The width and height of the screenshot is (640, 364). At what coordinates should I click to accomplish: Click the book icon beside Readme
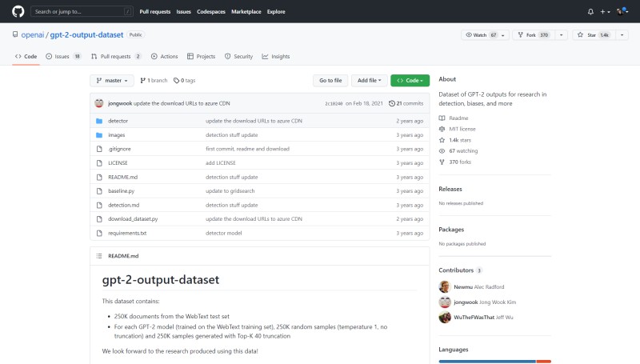click(x=442, y=118)
